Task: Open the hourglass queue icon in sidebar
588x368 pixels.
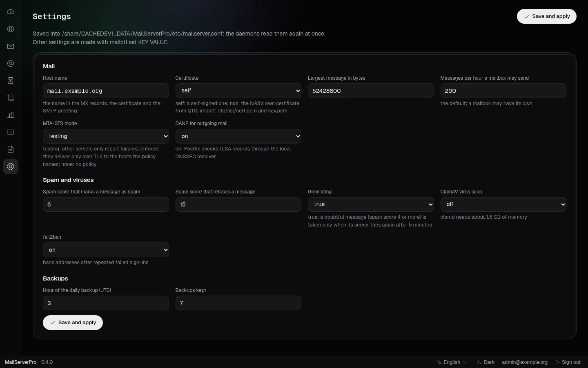Action: coord(11,81)
